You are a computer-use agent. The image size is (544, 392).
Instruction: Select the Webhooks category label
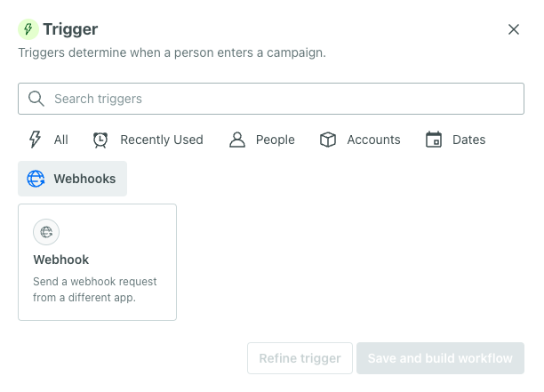84,179
